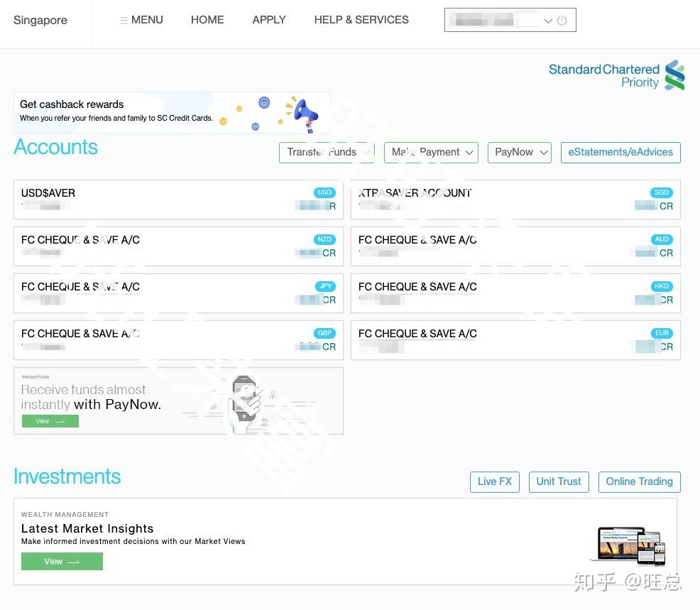Open Unit Trust
Screen dimensions: 700x610
coord(559,482)
